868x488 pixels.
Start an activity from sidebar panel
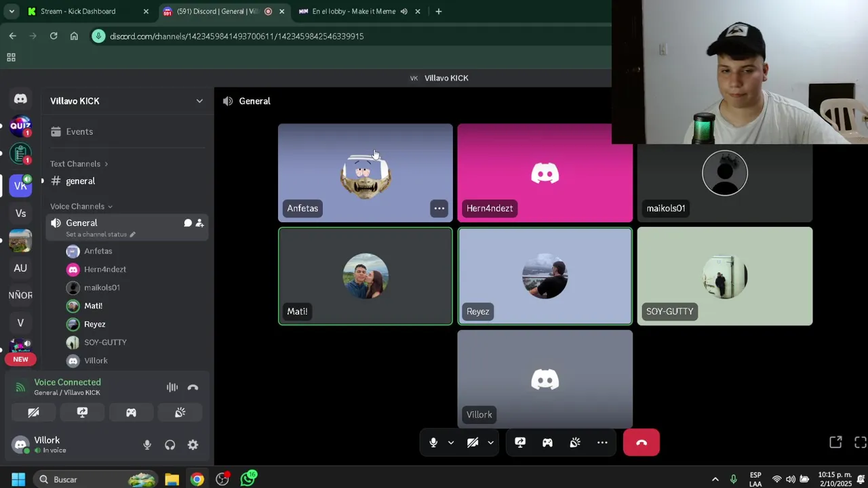[131, 412]
